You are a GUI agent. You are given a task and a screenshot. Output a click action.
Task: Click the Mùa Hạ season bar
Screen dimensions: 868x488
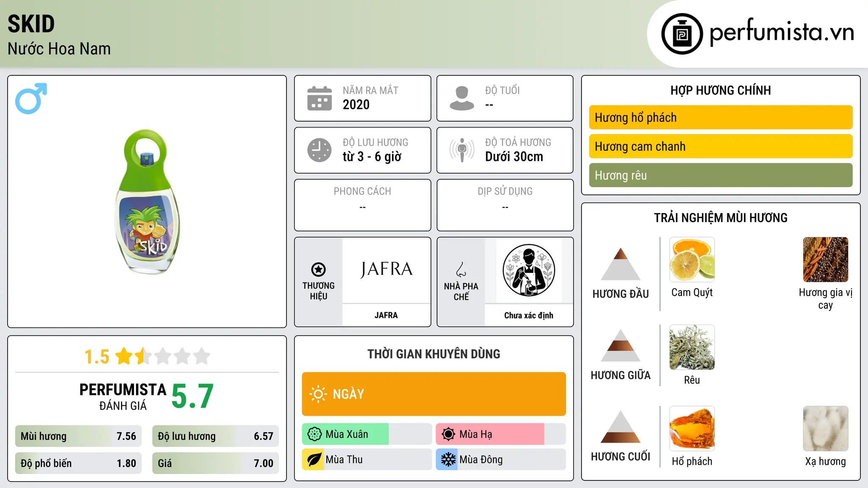501,434
